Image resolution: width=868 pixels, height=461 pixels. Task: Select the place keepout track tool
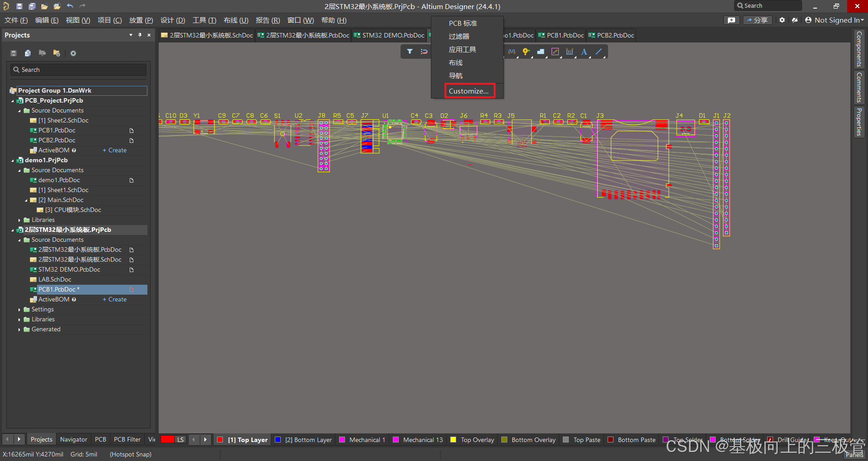point(555,52)
